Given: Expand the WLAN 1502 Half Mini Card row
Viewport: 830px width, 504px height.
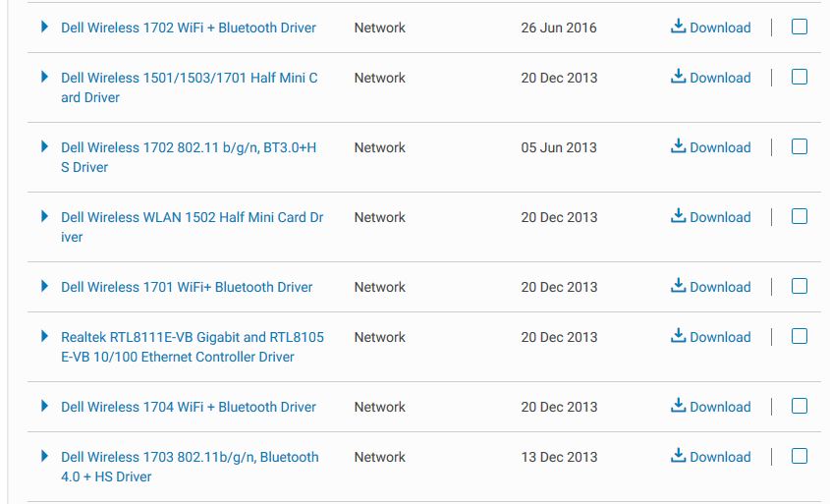Looking at the screenshot, I should point(44,216).
